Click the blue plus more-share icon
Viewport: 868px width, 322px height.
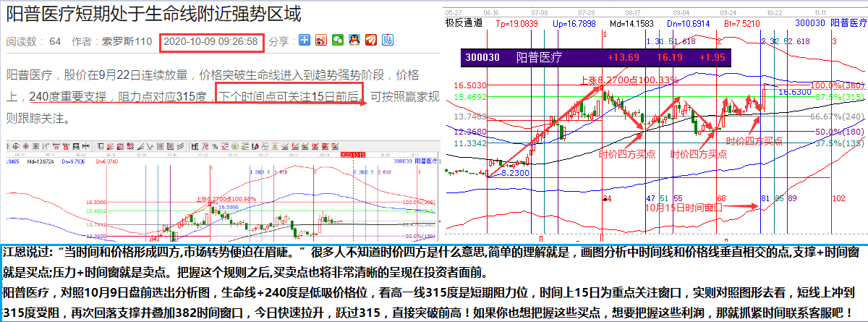(305, 41)
